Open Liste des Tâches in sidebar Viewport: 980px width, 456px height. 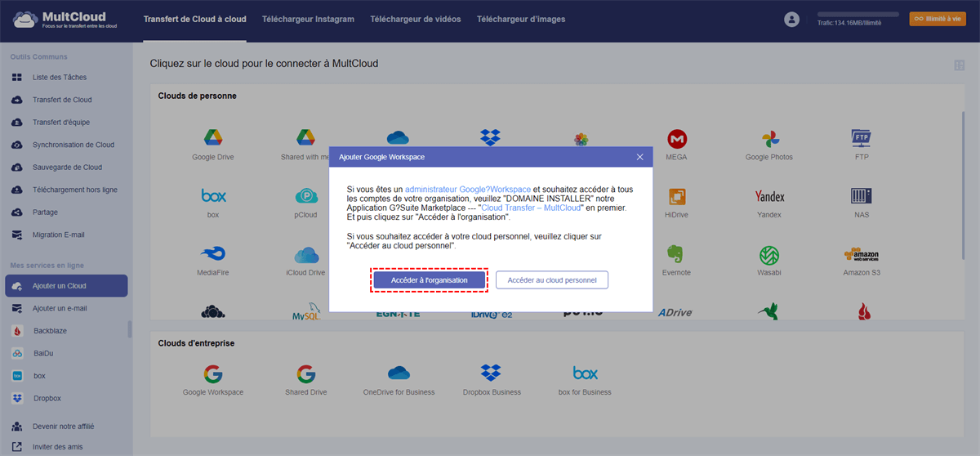click(60, 78)
